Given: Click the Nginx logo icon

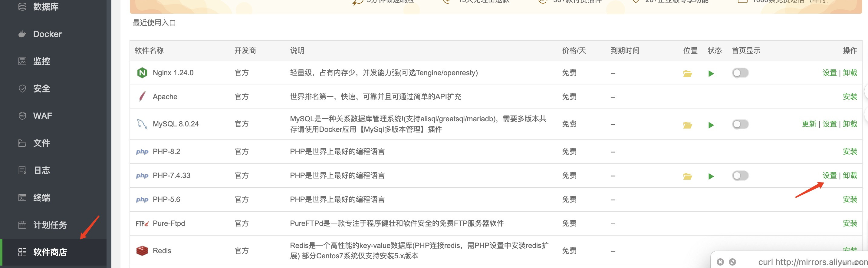Looking at the screenshot, I should [x=142, y=73].
